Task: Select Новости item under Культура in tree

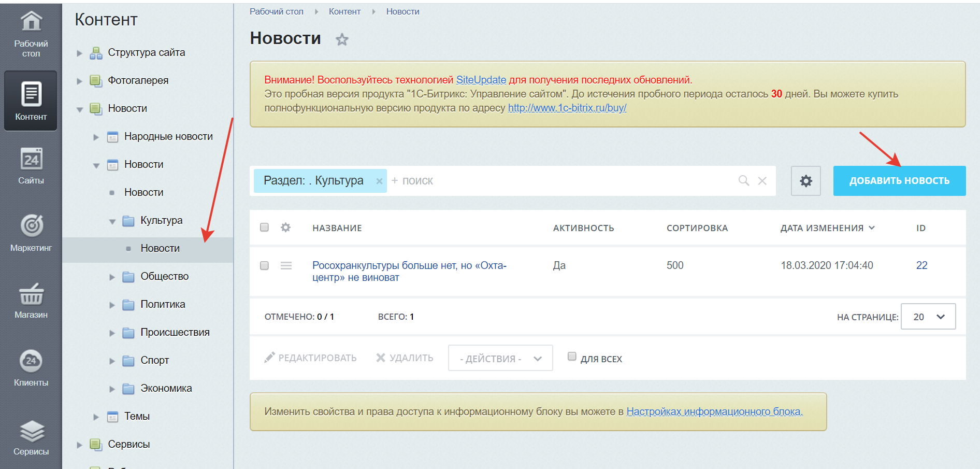Action: pos(160,249)
